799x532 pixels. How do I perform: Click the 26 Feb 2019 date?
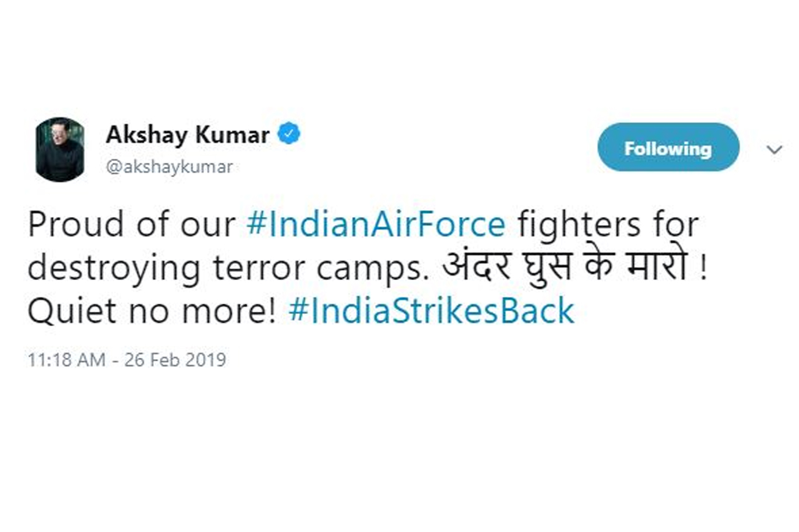(x=175, y=360)
